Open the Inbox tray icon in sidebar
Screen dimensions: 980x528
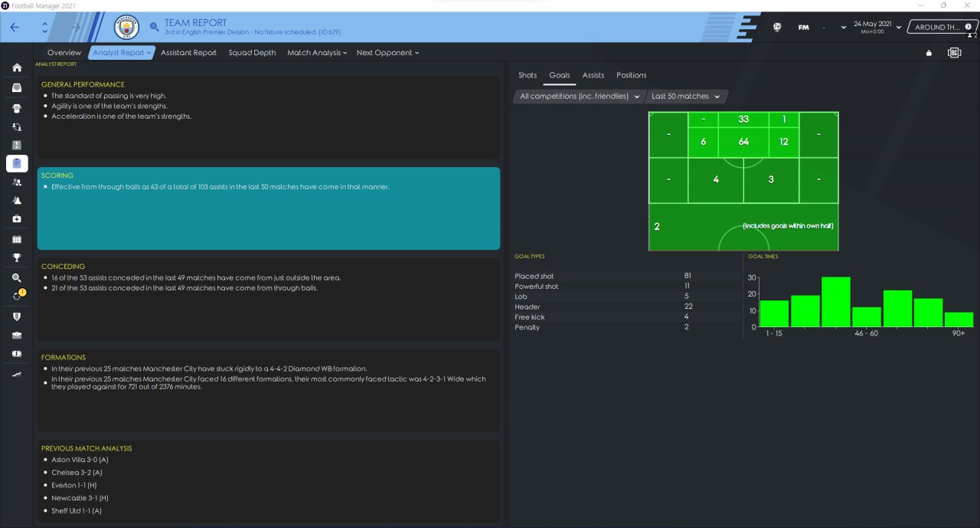(17, 87)
